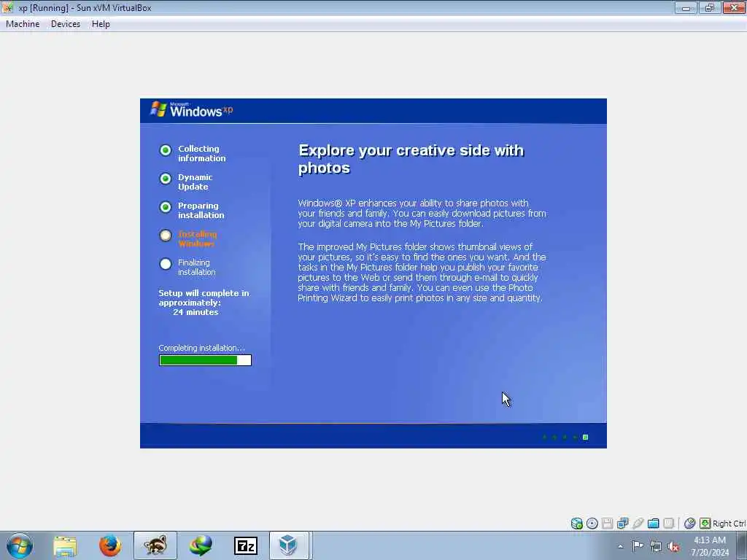
Task: Close the VirtualBox window
Action: coord(734,7)
